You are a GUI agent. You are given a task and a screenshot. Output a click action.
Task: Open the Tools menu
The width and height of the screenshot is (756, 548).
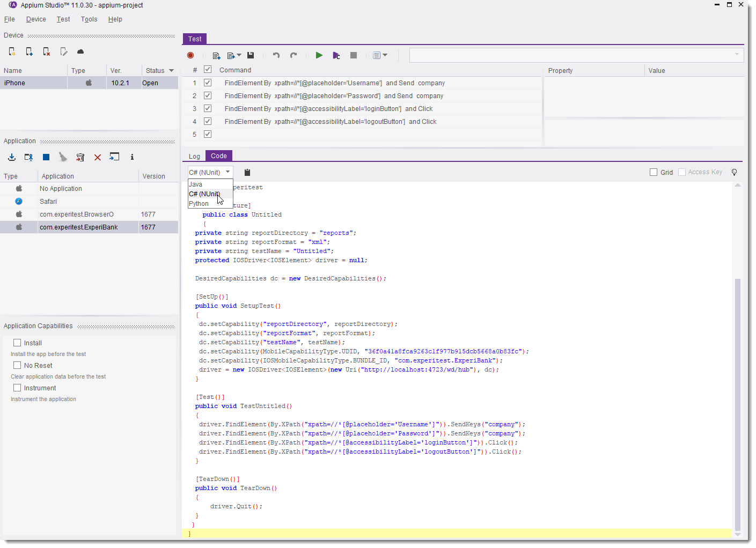coord(89,19)
